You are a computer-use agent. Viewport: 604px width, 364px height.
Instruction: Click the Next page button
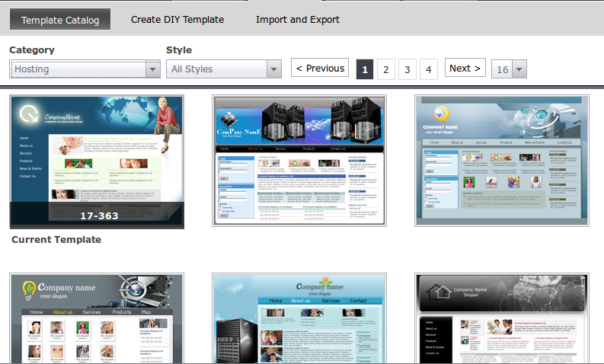click(465, 68)
